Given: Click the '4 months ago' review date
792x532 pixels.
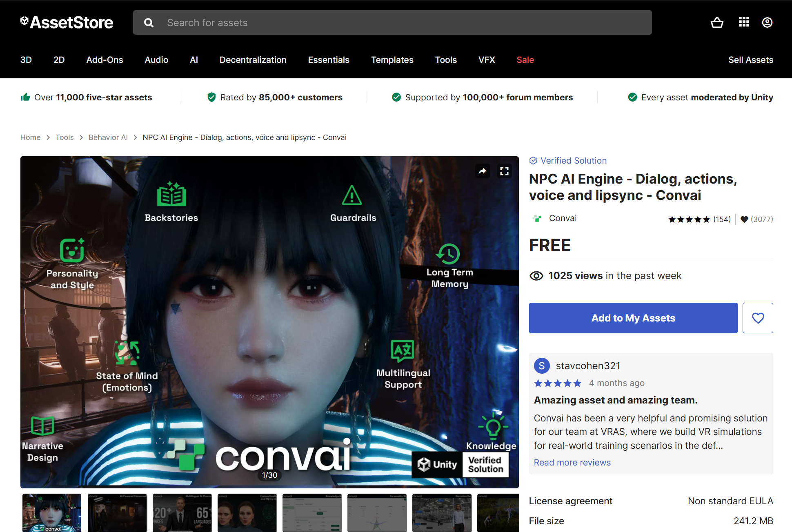Looking at the screenshot, I should click(x=617, y=383).
